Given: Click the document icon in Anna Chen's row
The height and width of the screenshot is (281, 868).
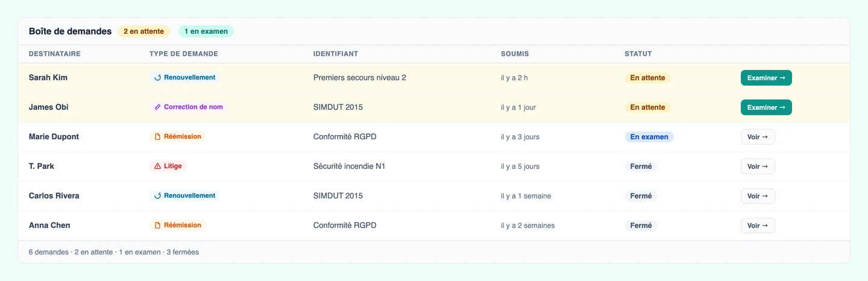Looking at the screenshot, I should click(x=158, y=226).
